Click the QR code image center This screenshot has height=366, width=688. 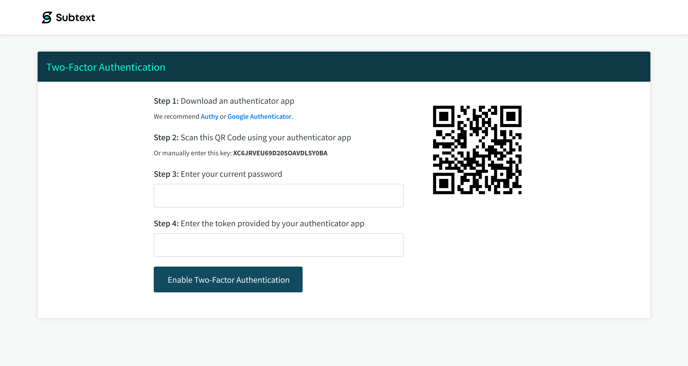tap(477, 150)
